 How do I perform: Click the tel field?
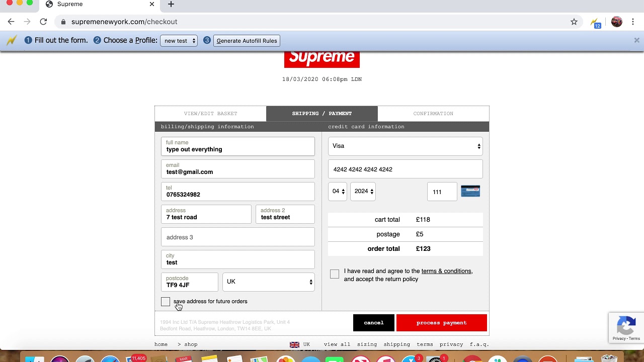238,192
